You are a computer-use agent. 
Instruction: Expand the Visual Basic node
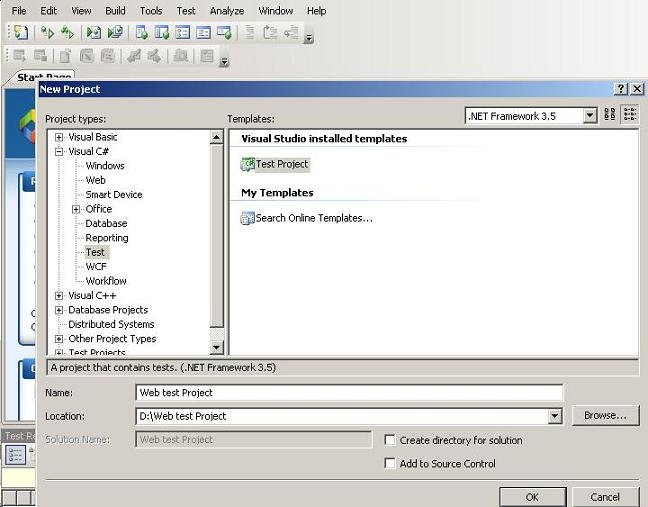pos(59,138)
